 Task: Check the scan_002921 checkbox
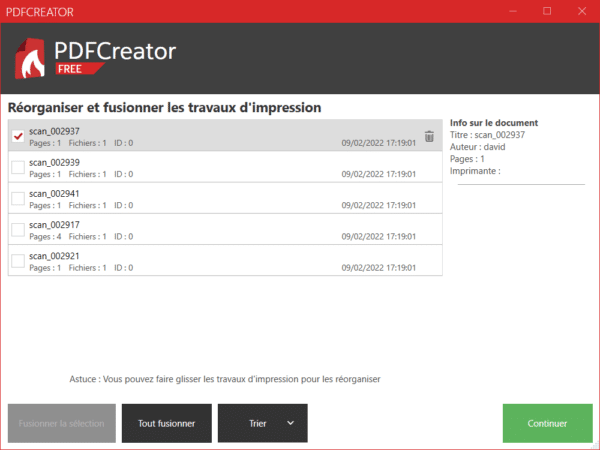[x=18, y=261]
